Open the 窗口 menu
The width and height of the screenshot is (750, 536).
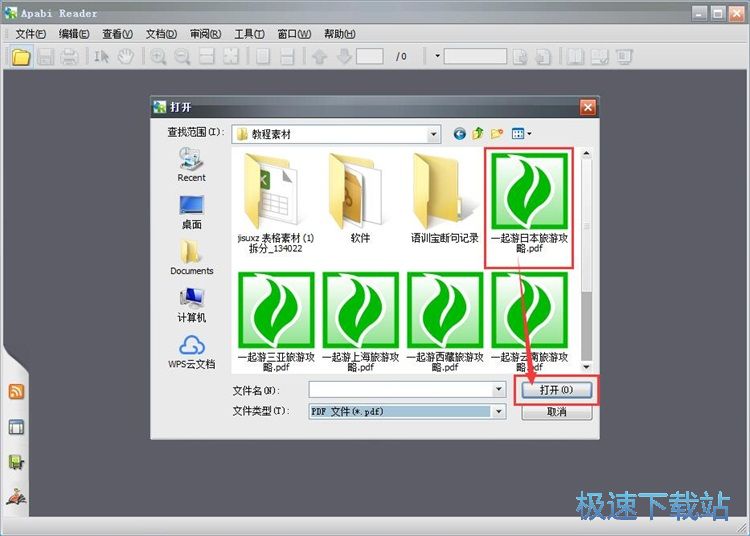point(294,34)
